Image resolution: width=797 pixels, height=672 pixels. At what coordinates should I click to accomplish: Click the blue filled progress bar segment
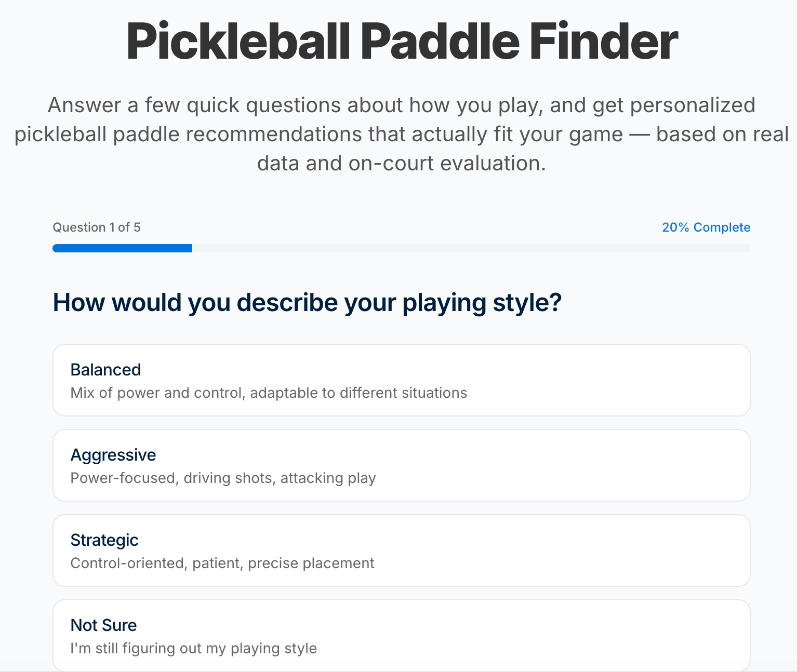pos(122,248)
